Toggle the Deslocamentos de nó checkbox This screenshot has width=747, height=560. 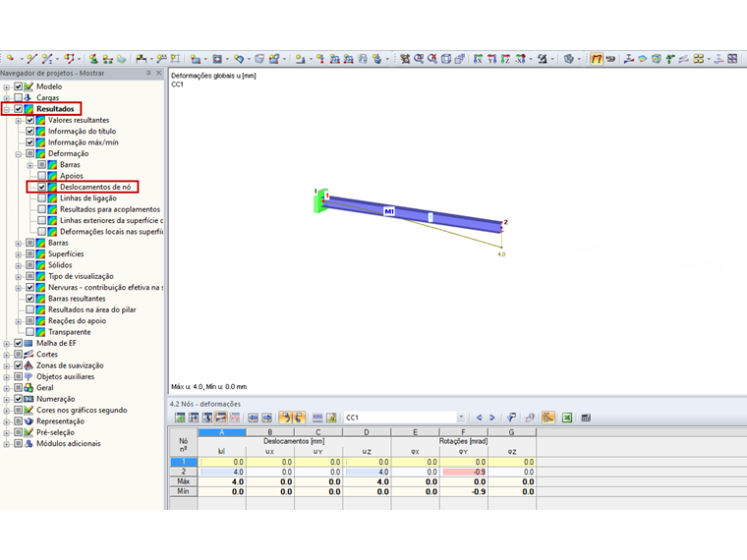[x=42, y=187]
